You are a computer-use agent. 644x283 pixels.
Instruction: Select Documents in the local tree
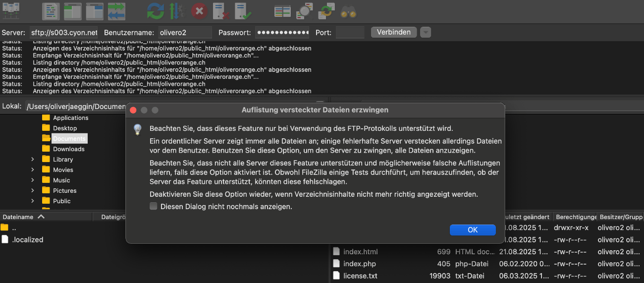pyautogui.click(x=69, y=138)
